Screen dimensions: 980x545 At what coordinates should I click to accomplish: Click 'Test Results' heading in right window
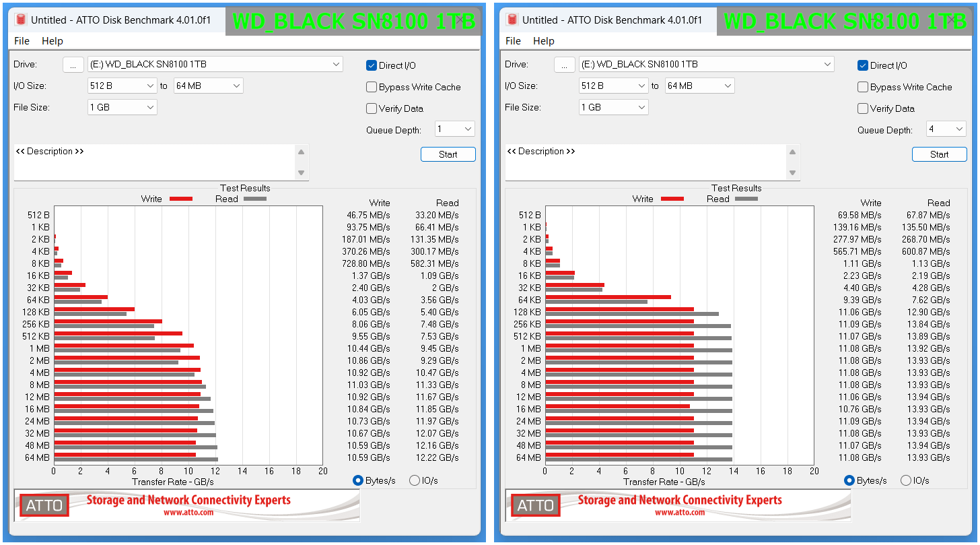coord(736,188)
